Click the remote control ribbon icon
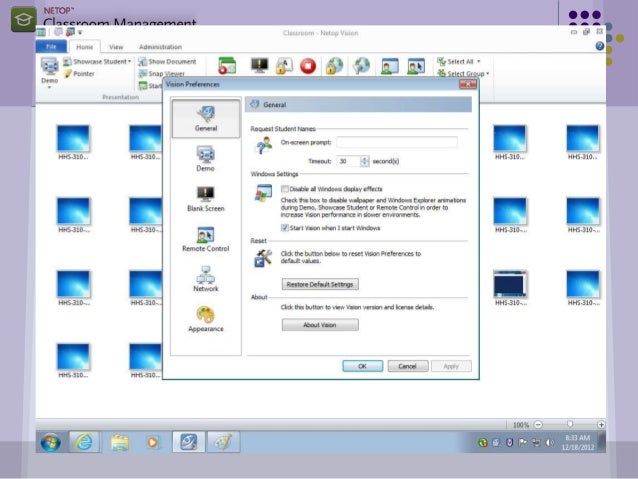This screenshot has width=638, height=479. pos(416,66)
